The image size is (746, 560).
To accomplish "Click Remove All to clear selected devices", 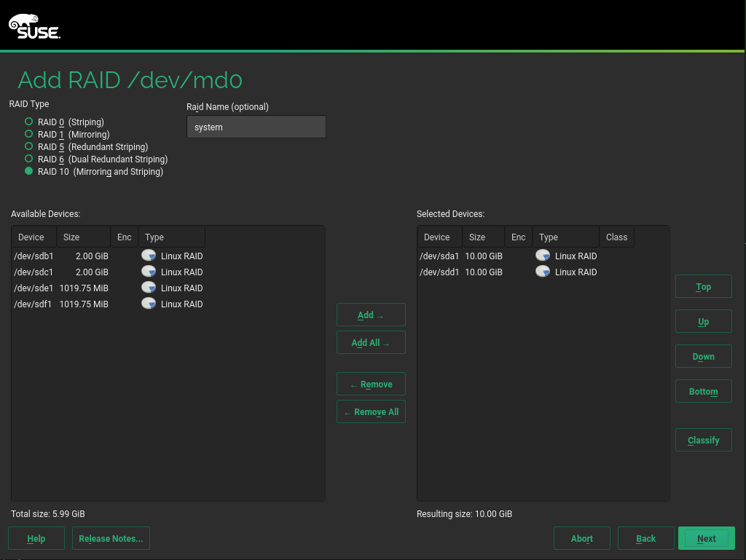I will click(x=371, y=412).
